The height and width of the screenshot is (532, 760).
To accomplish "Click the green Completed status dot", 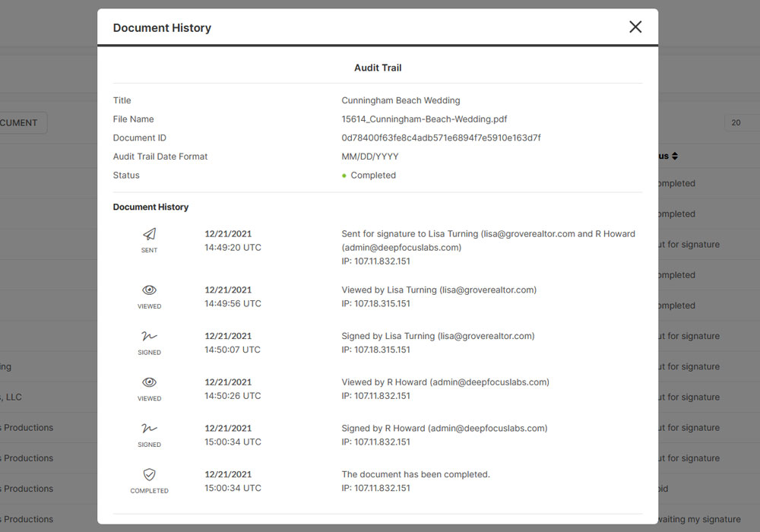I will coord(344,176).
